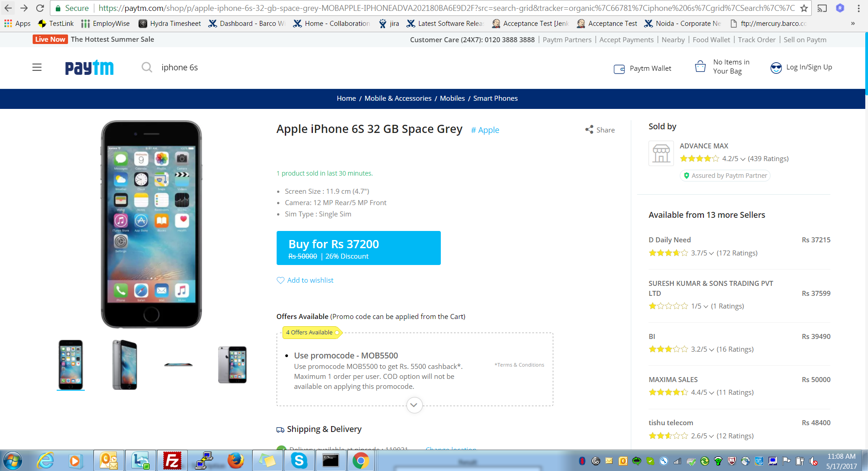Open Chrome three-dot menu

point(858,8)
